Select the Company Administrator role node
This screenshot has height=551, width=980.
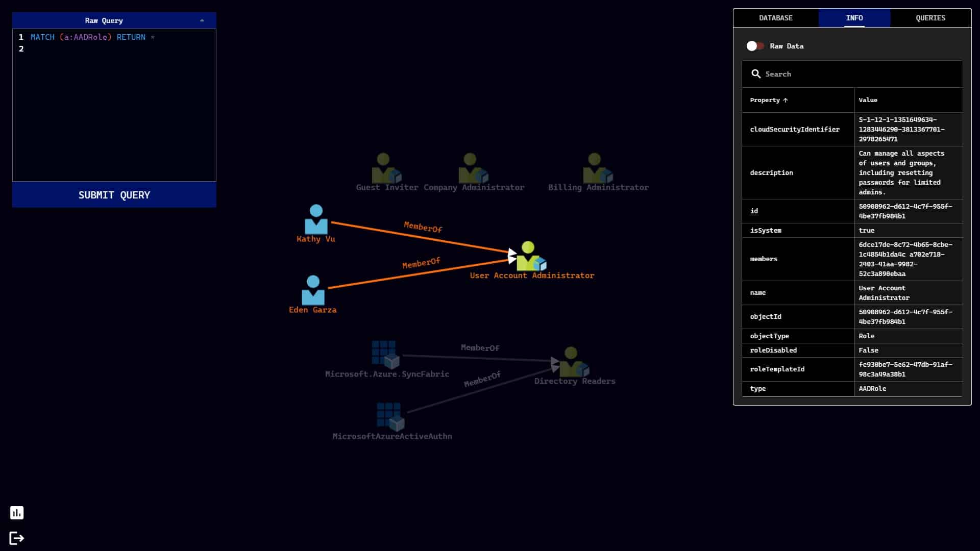point(473,168)
